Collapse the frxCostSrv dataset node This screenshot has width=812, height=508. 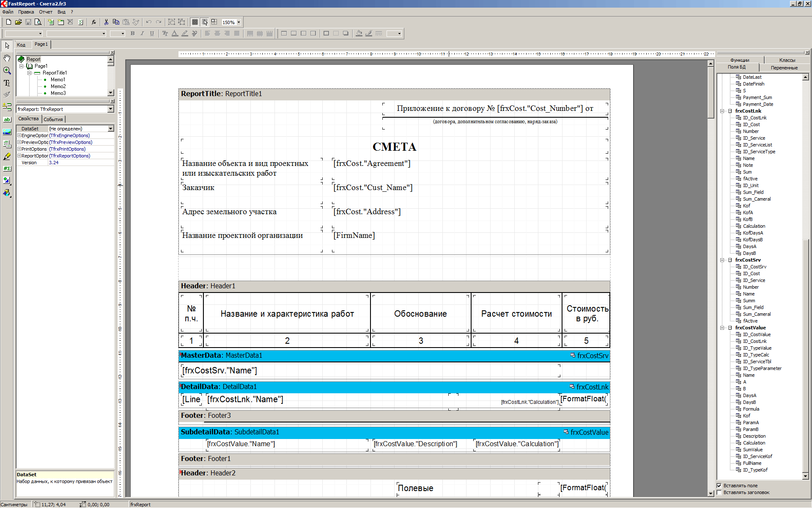pyautogui.click(x=722, y=260)
